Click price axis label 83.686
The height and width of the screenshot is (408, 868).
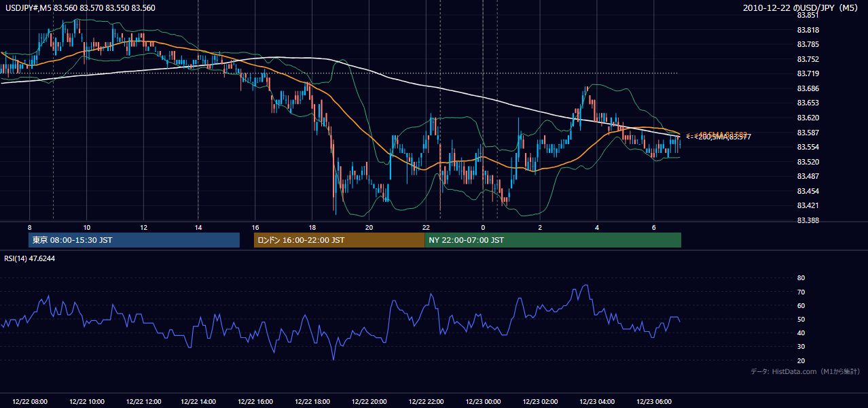(808, 88)
